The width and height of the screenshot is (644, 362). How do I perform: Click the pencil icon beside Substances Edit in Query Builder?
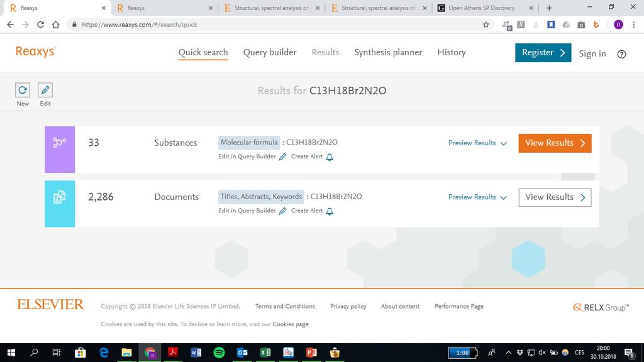click(x=282, y=156)
